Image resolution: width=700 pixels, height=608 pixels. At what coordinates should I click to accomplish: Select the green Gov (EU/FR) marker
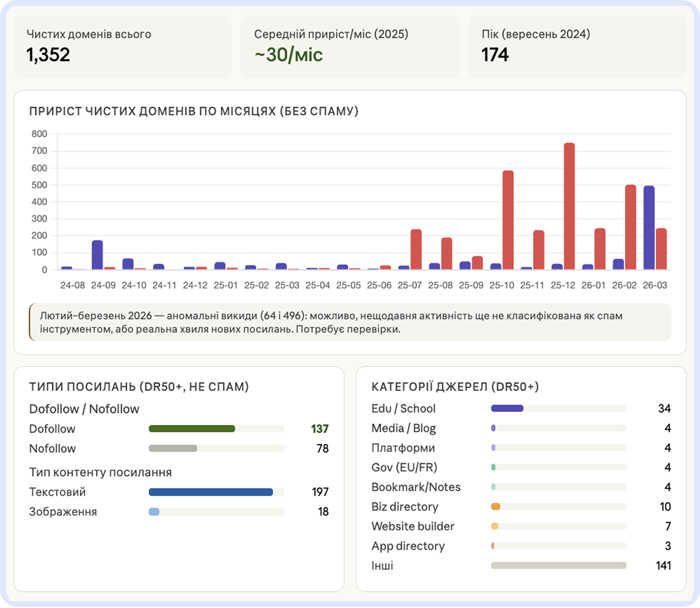tap(493, 467)
